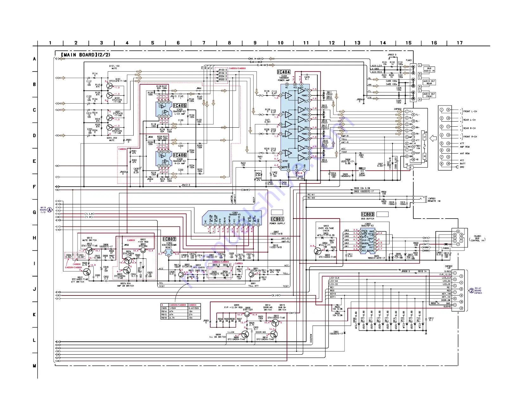Click the circled A main board reference marker
The width and height of the screenshot is (532, 400).
(50, 210)
